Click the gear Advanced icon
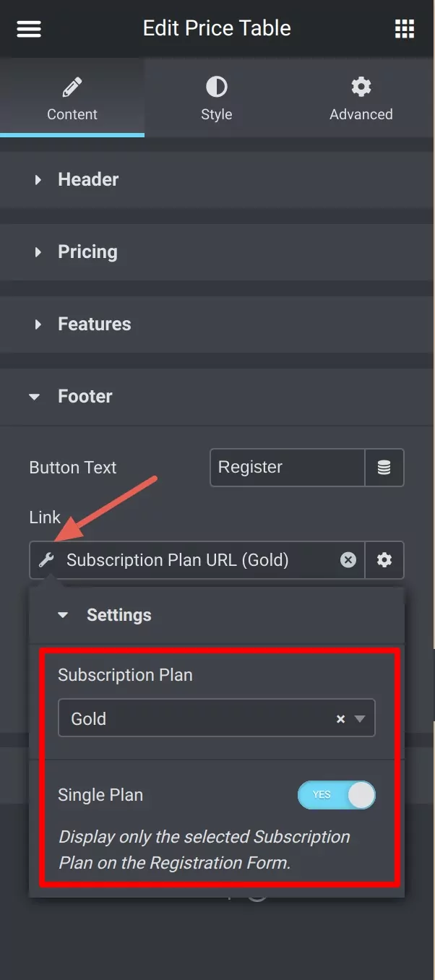 (361, 87)
